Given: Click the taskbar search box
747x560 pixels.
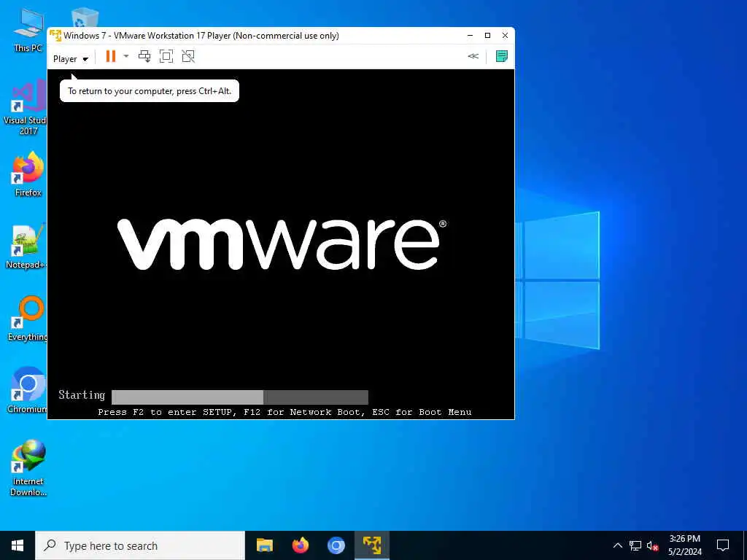Looking at the screenshot, I should point(140,545).
